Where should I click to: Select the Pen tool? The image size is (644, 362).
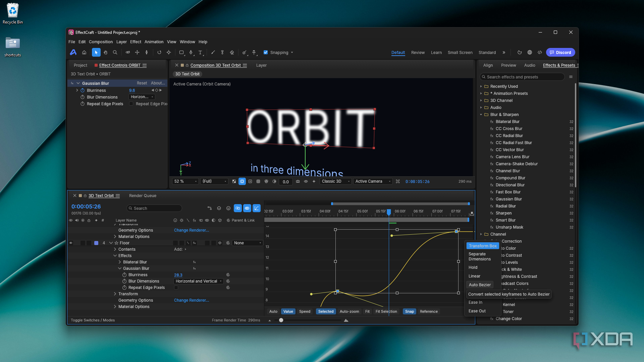point(191,52)
